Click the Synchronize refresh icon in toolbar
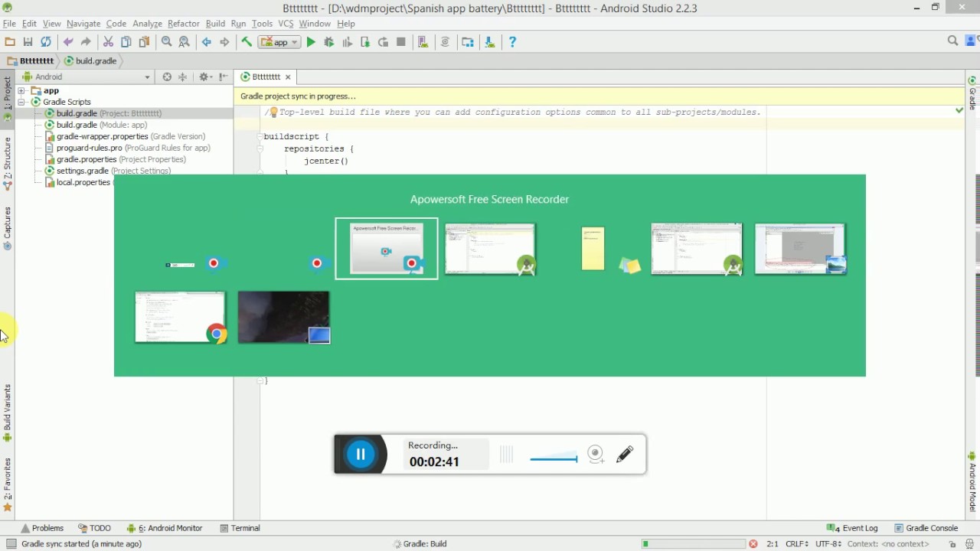 coord(46,42)
